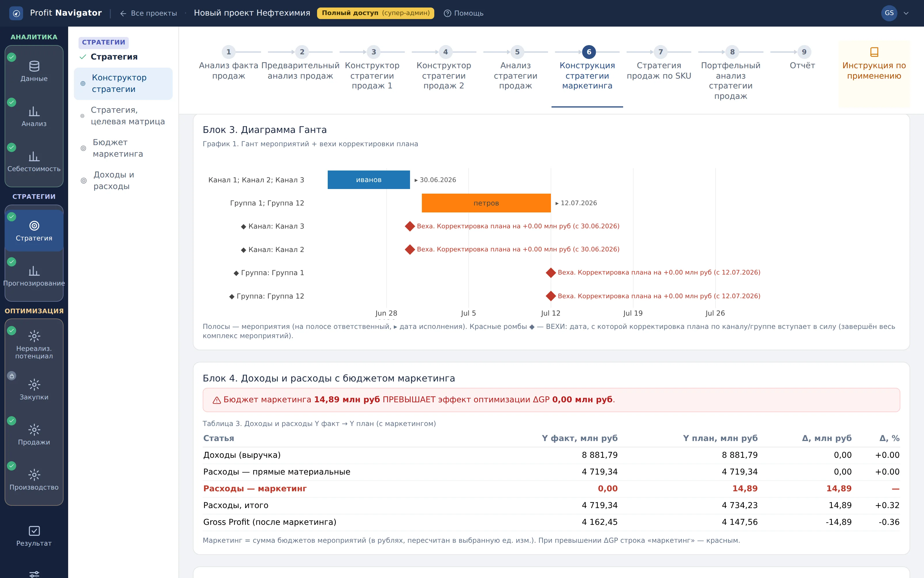The image size is (924, 578).
Task: Open the locked Закупки section
Action: [x=34, y=390]
